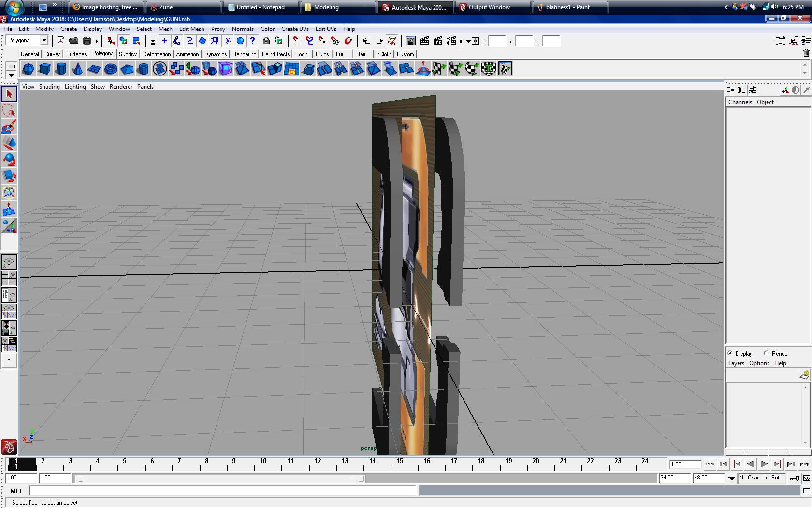Image resolution: width=812 pixels, height=508 pixels.
Task: Select the arrow Select tool
Action: pyautogui.click(x=9, y=94)
